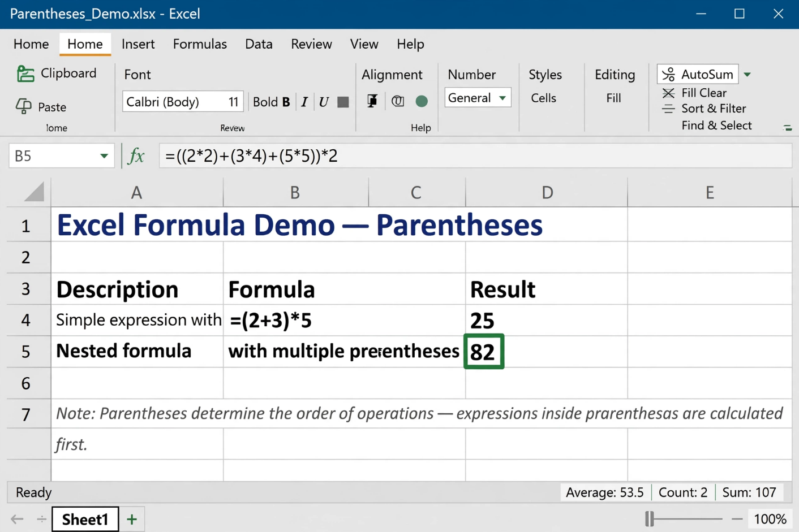The height and width of the screenshot is (532, 799).
Task: Add a new sheet with the plus icon
Action: pos(132,520)
